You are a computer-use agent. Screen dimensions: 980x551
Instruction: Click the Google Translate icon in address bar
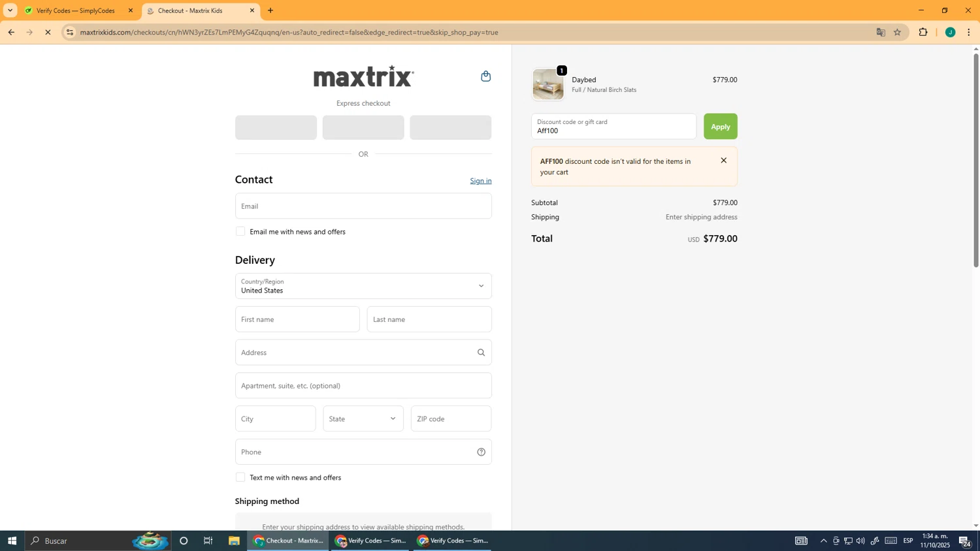(881, 32)
